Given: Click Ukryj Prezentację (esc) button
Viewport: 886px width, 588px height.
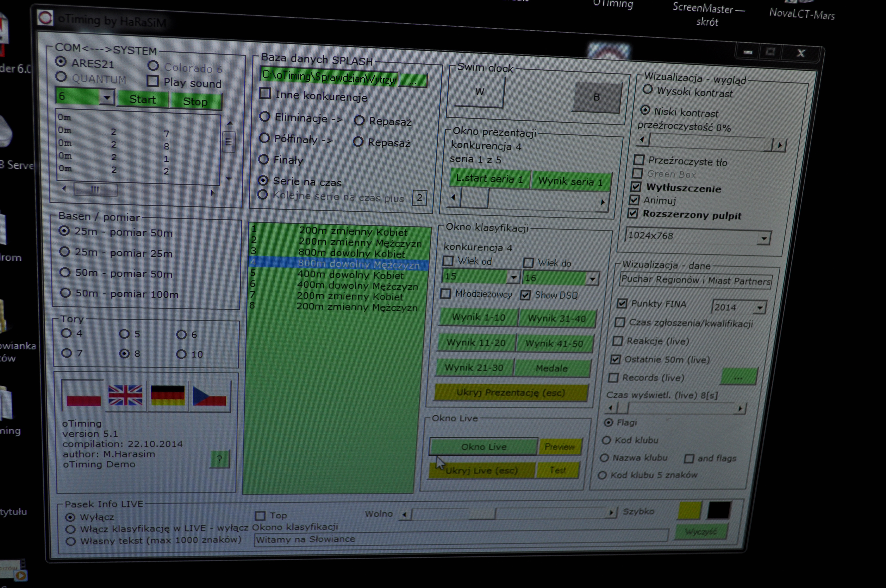Looking at the screenshot, I should 511,393.
